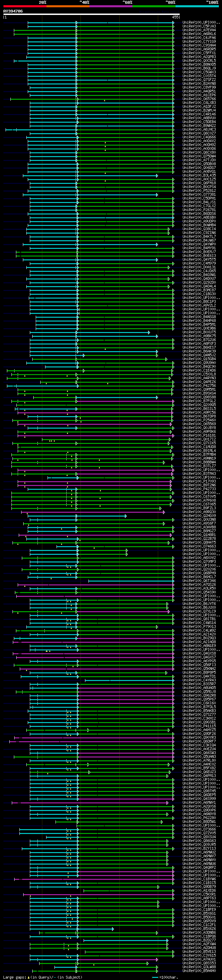
Task: Open the UniRef100_Q7SFZ2 entry
Action: click(199, 80)
